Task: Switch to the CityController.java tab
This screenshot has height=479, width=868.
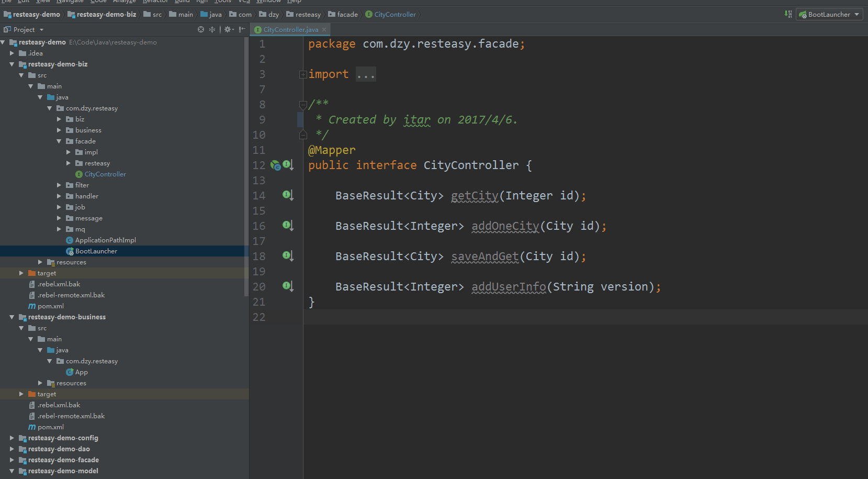Action: [290, 29]
